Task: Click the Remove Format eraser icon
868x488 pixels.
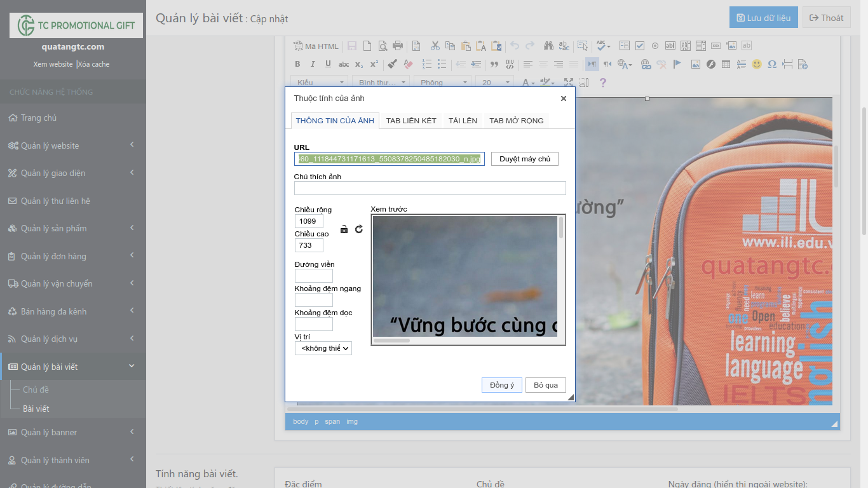Action: coord(408,64)
